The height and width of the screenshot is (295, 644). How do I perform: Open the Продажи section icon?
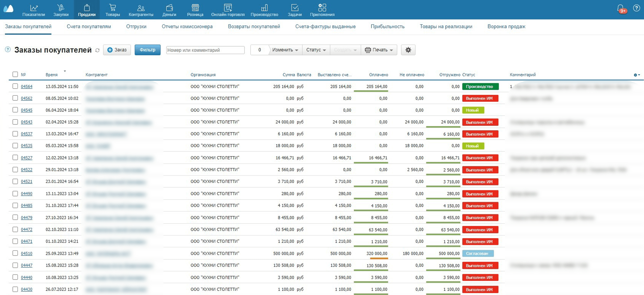pyautogui.click(x=87, y=7)
